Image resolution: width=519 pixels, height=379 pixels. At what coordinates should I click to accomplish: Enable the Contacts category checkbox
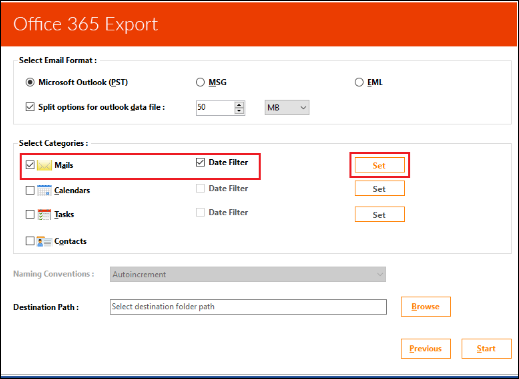[x=30, y=241]
